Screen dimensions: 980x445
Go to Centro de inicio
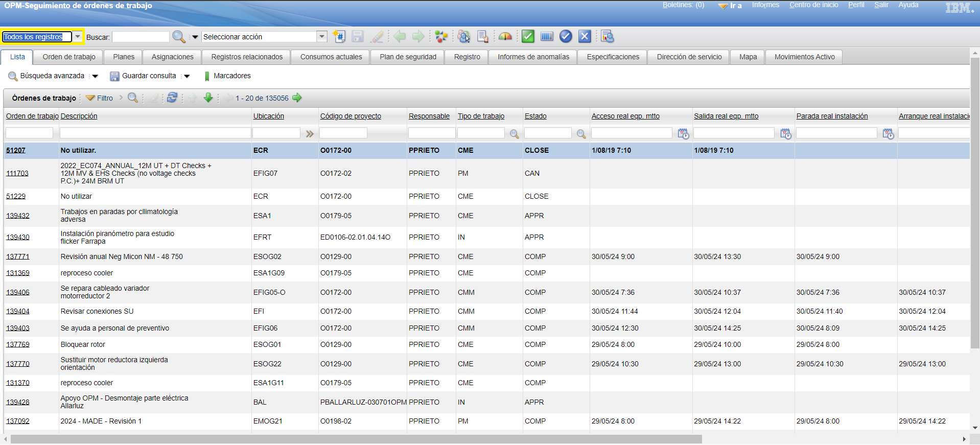coord(813,5)
